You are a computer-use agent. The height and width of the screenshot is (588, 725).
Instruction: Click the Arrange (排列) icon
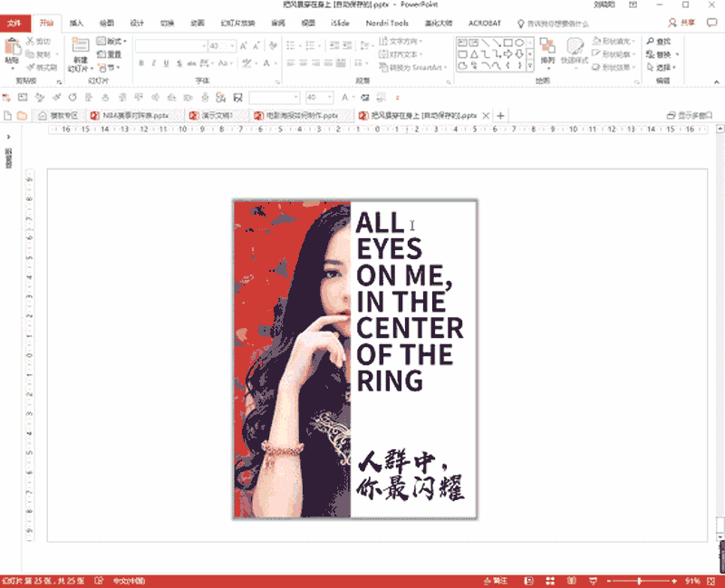click(548, 46)
